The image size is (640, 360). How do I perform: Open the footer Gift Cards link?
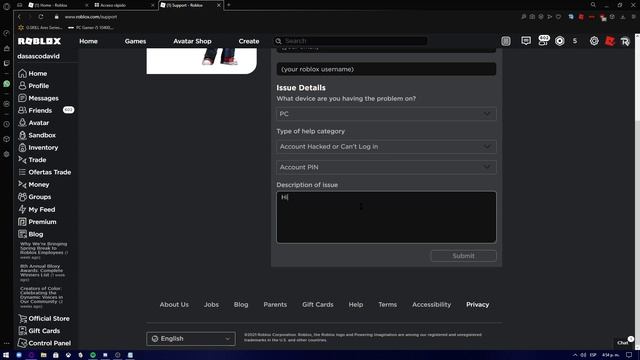pos(318,304)
